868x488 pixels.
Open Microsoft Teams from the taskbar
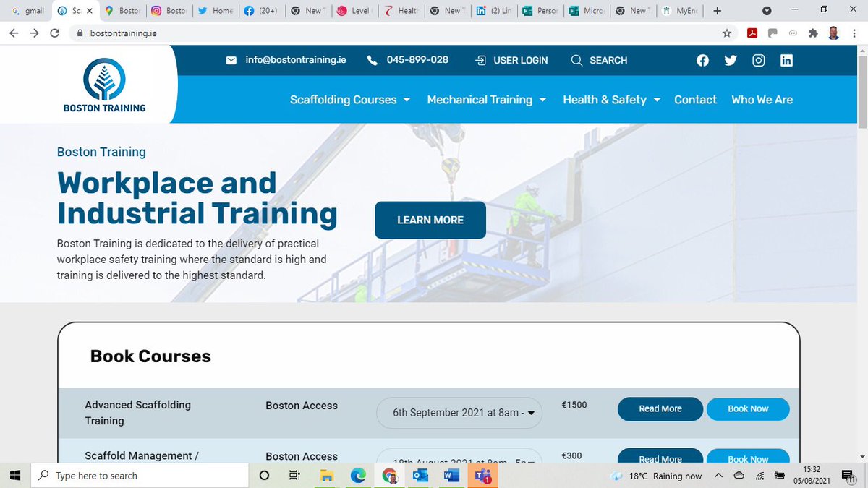pos(483,476)
